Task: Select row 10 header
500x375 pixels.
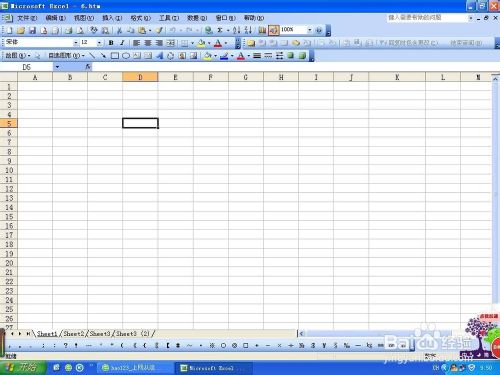Action: 9,170
